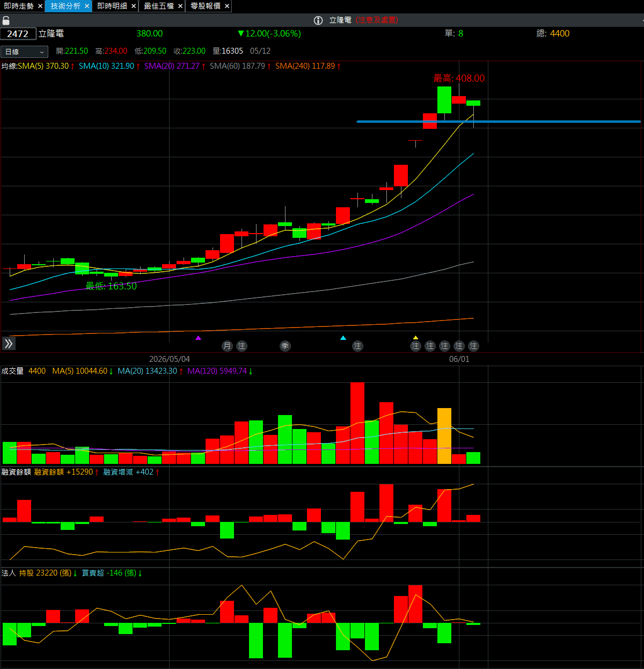644x669 pixels.
Task: Select the 月 marker on the timeline
Action: (x=227, y=346)
